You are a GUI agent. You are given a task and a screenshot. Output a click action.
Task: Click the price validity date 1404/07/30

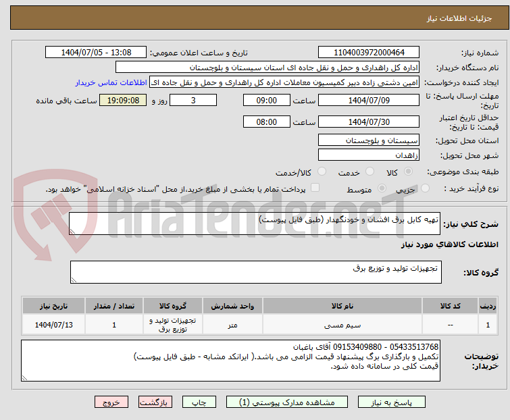pyautogui.click(x=369, y=122)
